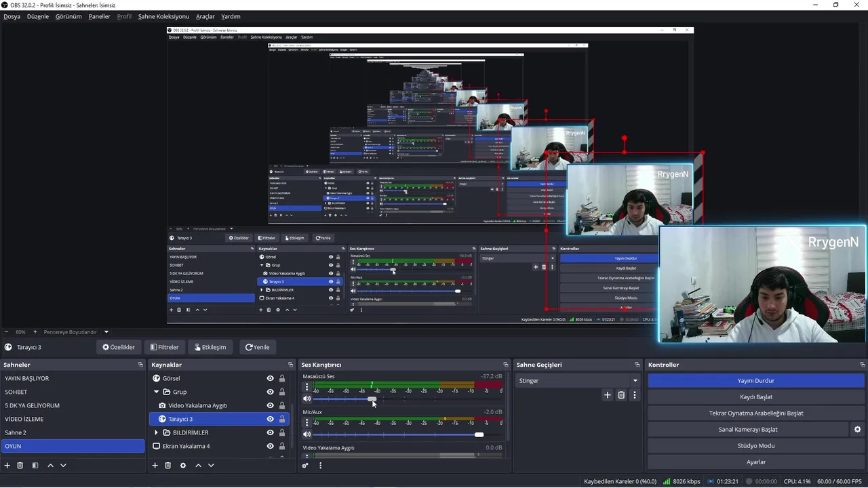
Task: Open the Paneller menu
Action: point(99,16)
